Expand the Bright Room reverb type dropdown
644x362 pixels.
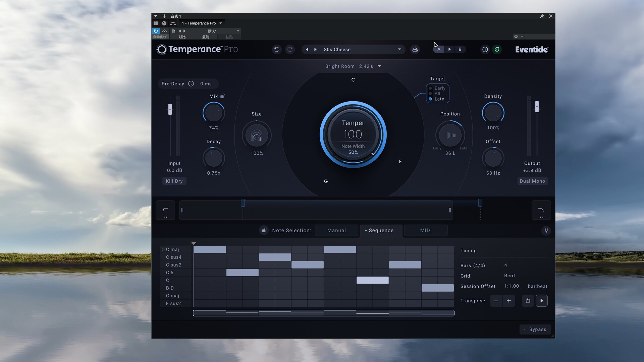(379, 66)
